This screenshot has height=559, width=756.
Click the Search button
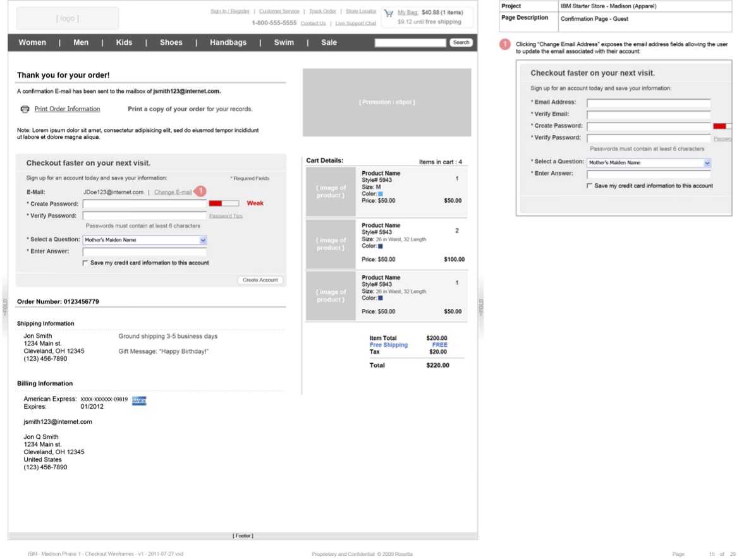[x=461, y=42]
